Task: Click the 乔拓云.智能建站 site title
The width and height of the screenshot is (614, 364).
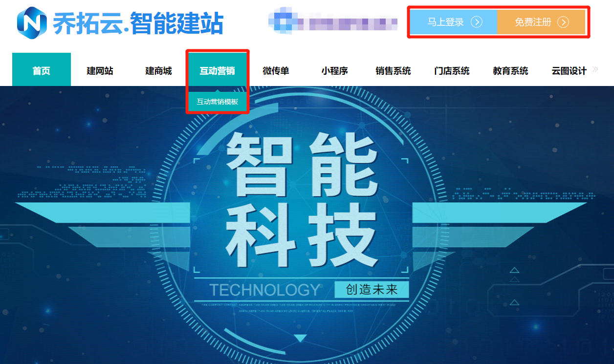Action: 138,23
